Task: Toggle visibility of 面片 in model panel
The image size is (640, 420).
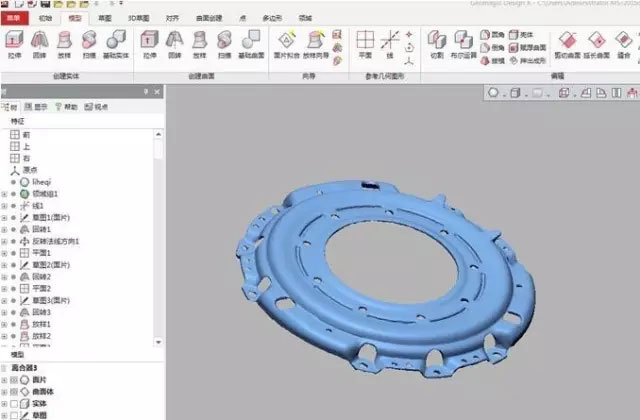Action: (16, 380)
